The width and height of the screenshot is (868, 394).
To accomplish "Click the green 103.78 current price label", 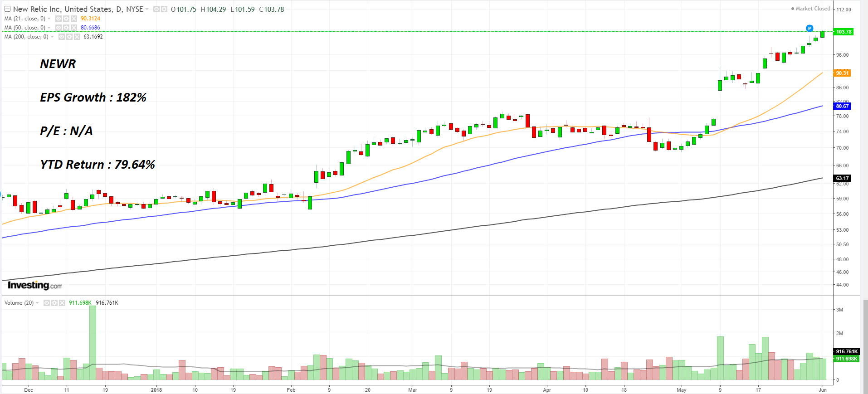I will [844, 32].
